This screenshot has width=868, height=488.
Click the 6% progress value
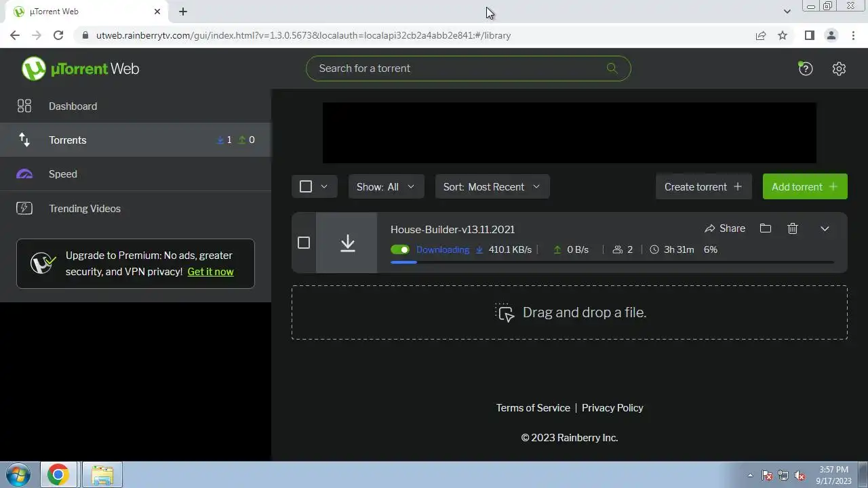pos(711,249)
